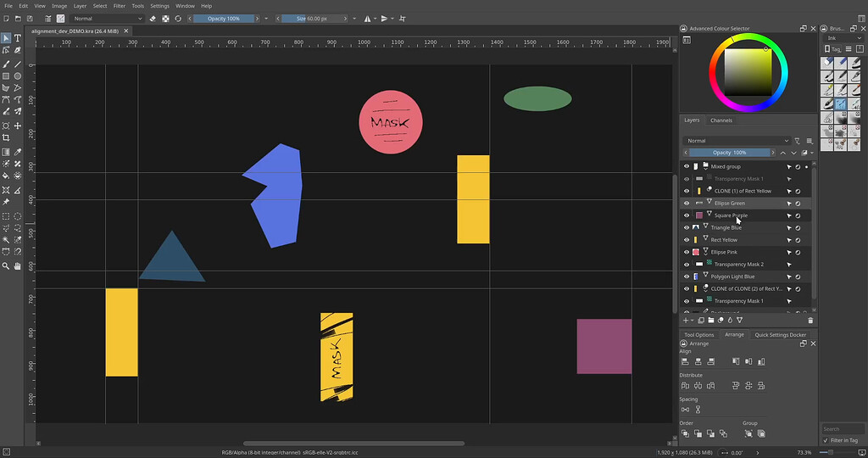Image resolution: width=868 pixels, height=458 pixels.
Task: Align bottom edges in Arrange docker
Action: coord(761,361)
